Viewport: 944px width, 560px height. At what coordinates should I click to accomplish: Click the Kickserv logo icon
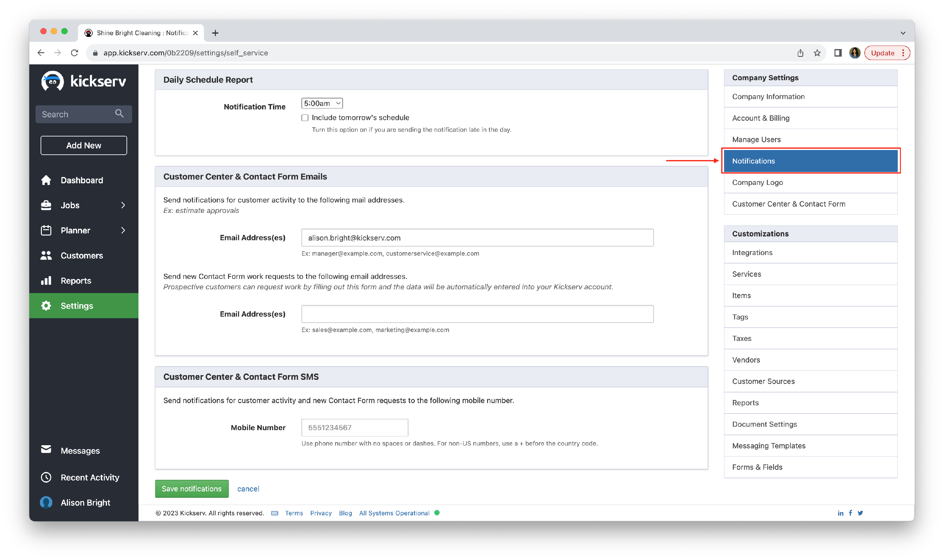53,81
